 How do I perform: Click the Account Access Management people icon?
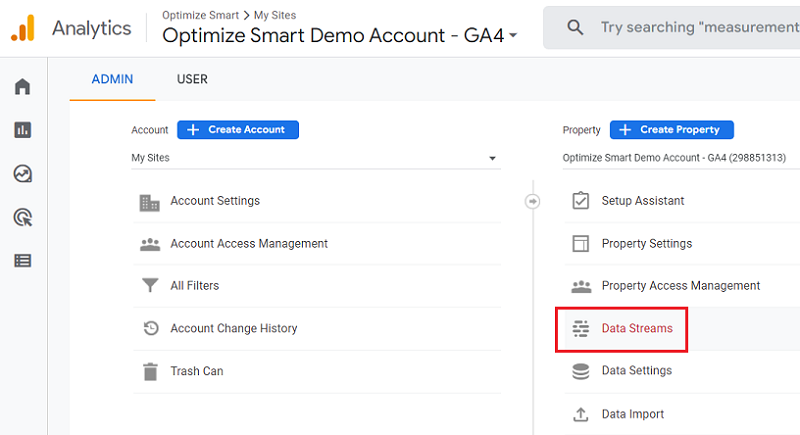(150, 244)
